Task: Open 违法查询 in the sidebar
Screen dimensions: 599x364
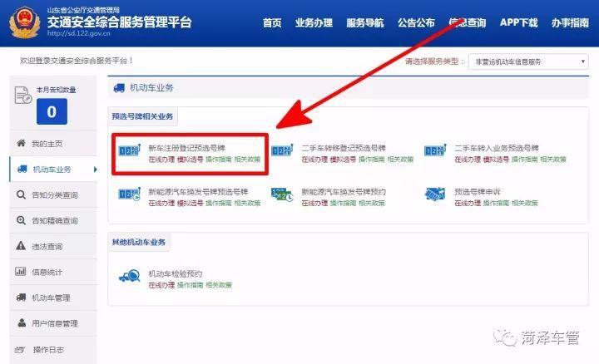Action: click(47, 247)
